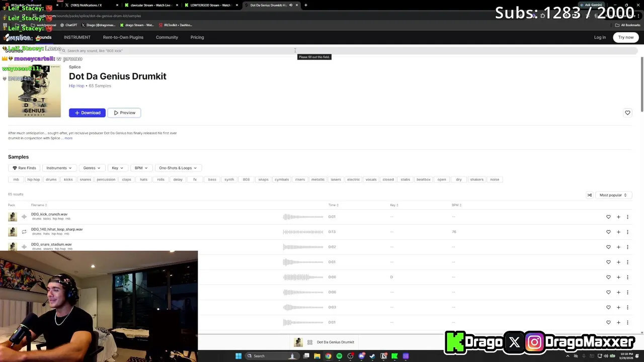This screenshot has height=362, width=644.
Task: Toggle the 'shakers' tag filter
Action: tap(476, 179)
